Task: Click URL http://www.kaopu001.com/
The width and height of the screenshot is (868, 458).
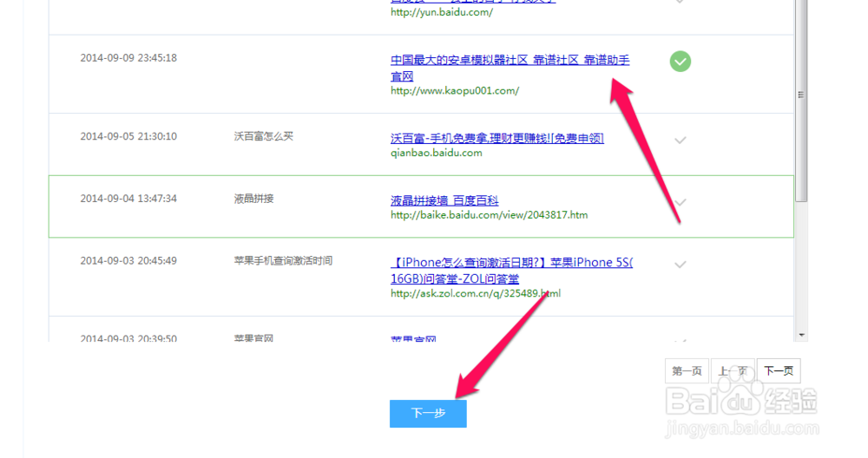Action: 455,91
